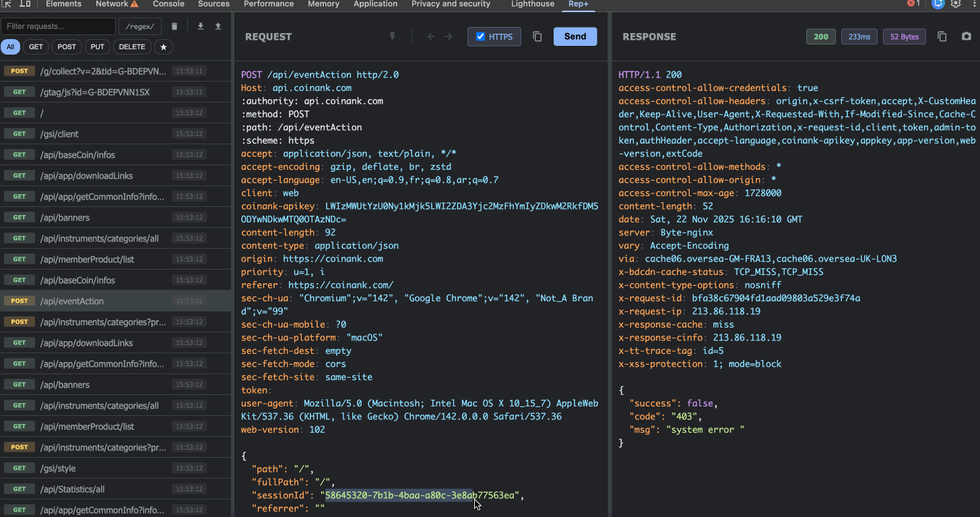Filter requests by POST method
980x517 pixels.
click(66, 47)
